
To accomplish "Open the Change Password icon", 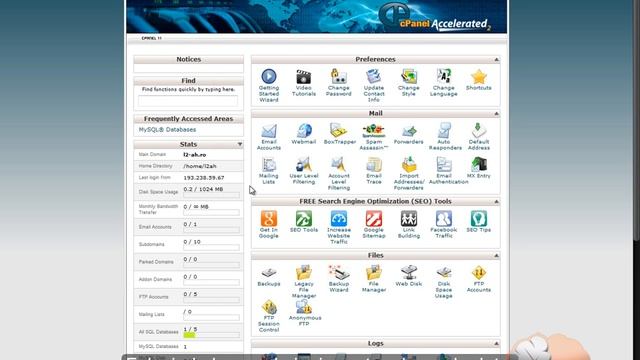I will tap(339, 77).
